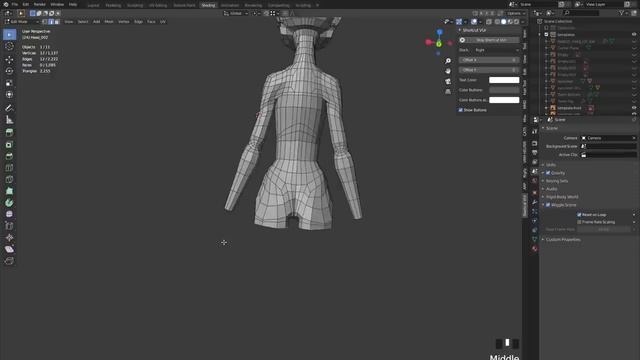This screenshot has height=360, width=640.
Task: Switch to face select mode
Action: pyautogui.click(x=57, y=22)
